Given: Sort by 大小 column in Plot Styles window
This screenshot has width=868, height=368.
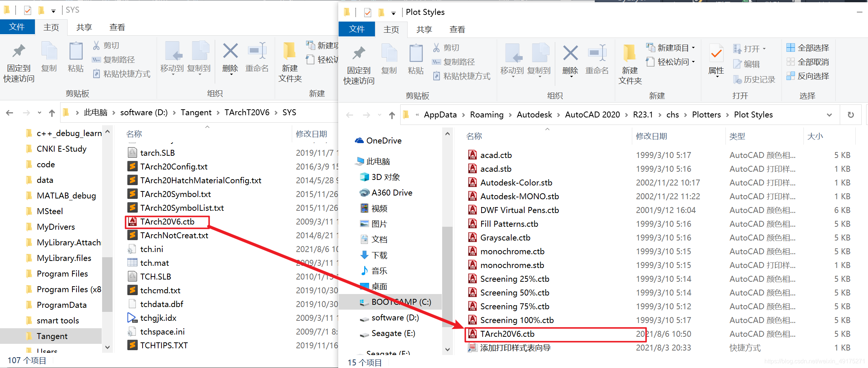Looking at the screenshot, I should 815,136.
